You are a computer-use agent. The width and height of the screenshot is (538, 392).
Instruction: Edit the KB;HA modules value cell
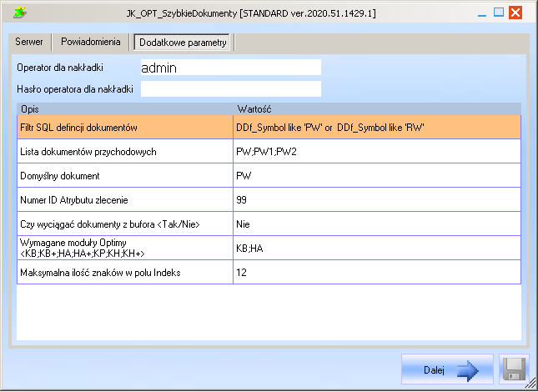pyautogui.click(x=376, y=249)
